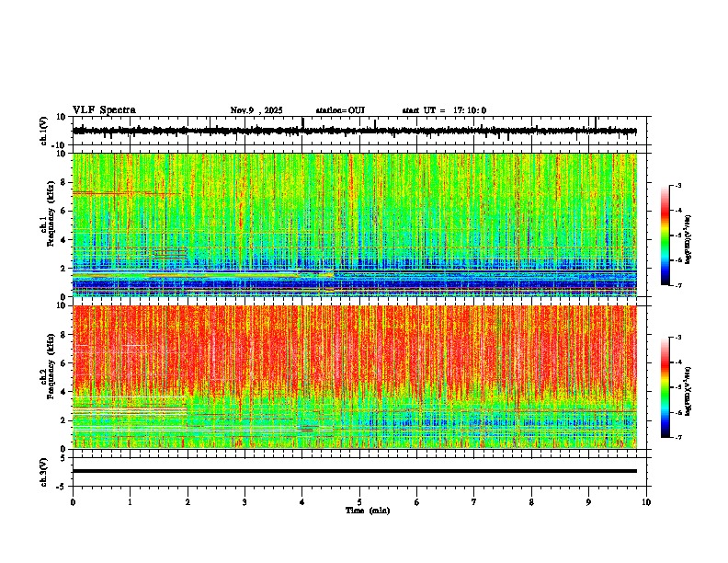Click the ch.3 flat voltage trace

point(354,471)
